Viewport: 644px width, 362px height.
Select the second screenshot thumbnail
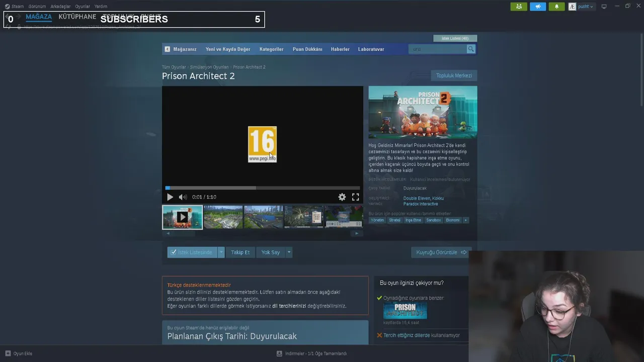point(223,217)
